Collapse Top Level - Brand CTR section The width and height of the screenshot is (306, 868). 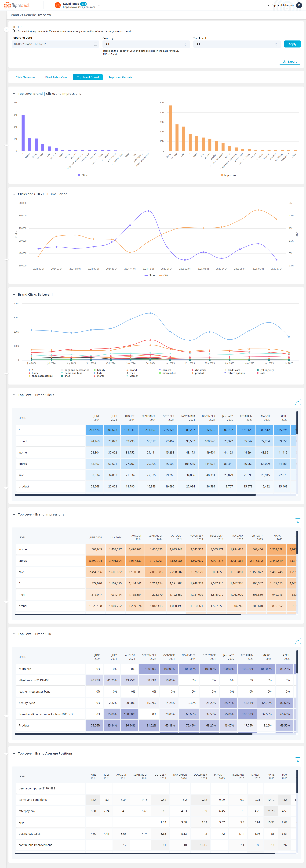pos(14,634)
